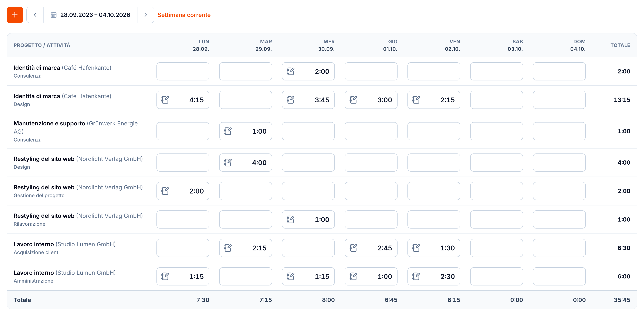Open note icon for Amministrazione Wednesday 1:15
The image size is (644, 316).
point(290,277)
